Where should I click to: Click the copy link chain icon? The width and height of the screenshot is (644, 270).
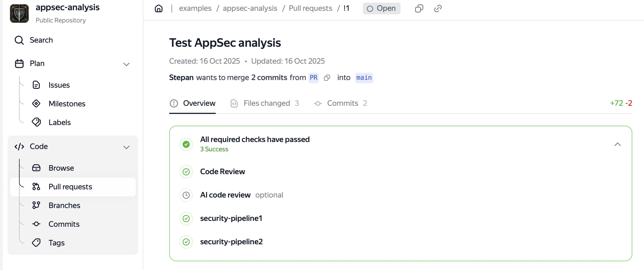(x=438, y=8)
